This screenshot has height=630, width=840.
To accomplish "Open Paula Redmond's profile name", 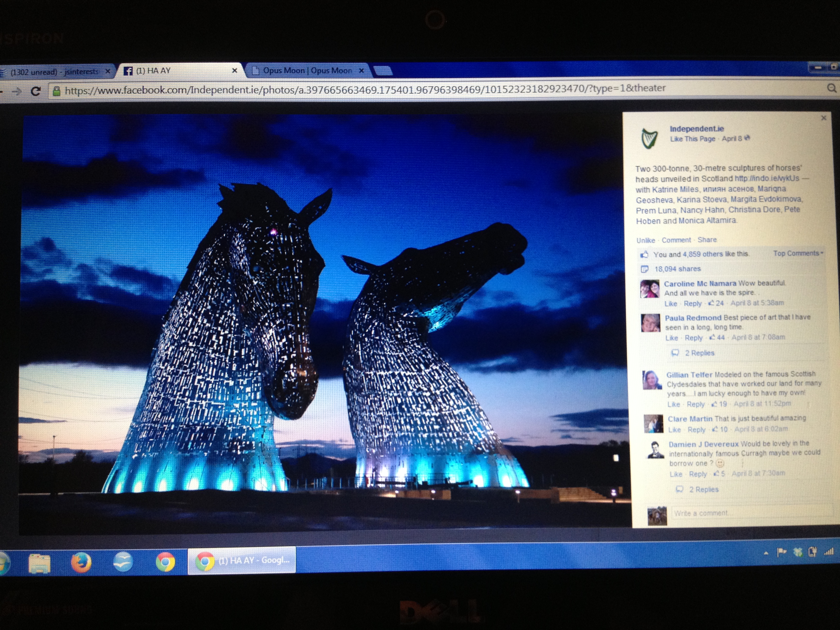I will point(693,318).
